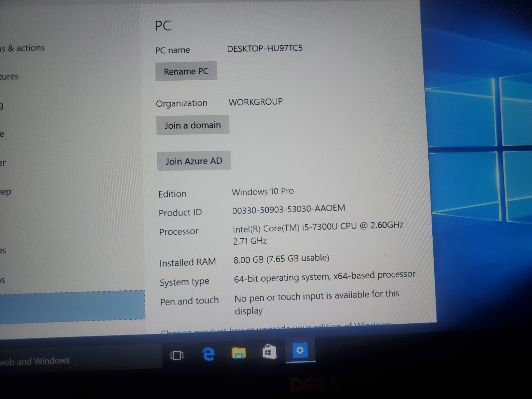This screenshot has width=532, height=399.
Task: Open the '& actions' sidebar item
Action: [x=22, y=48]
